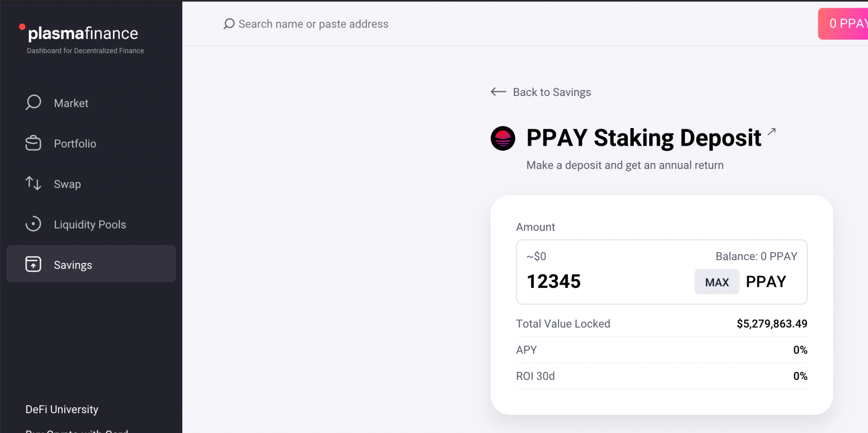The width and height of the screenshot is (868, 433).
Task: Click the plasmafinance logo
Action: (80, 33)
